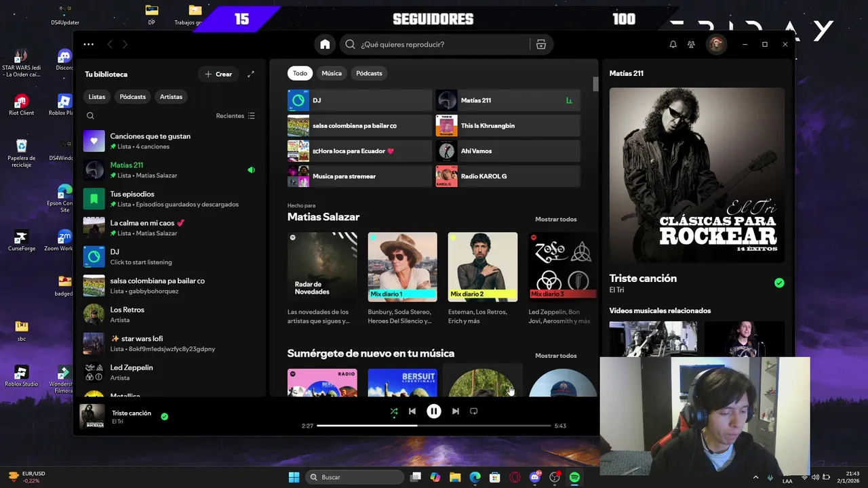This screenshot has height=488, width=868.
Task: Open the Matias Salazar heading link
Action: [323, 217]
